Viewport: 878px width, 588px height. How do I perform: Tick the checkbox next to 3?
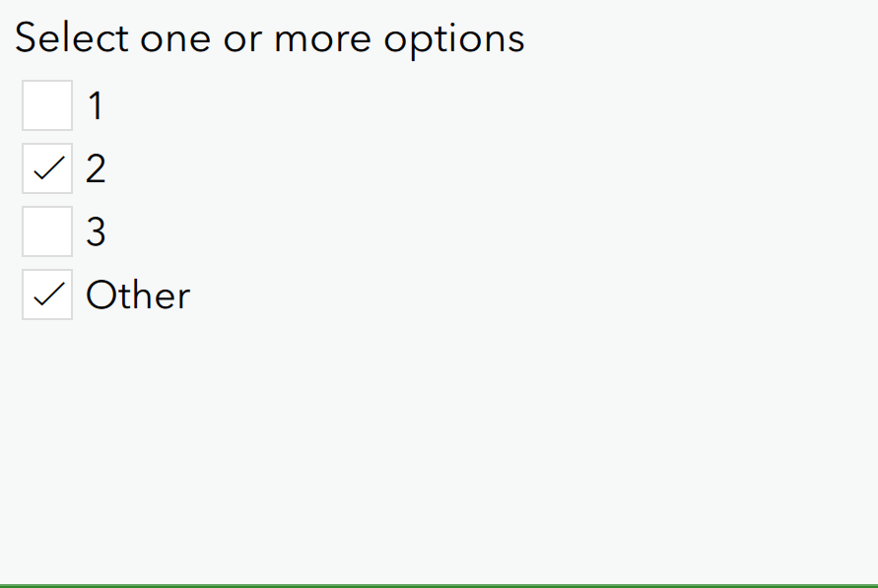click(x=47, y=231)
